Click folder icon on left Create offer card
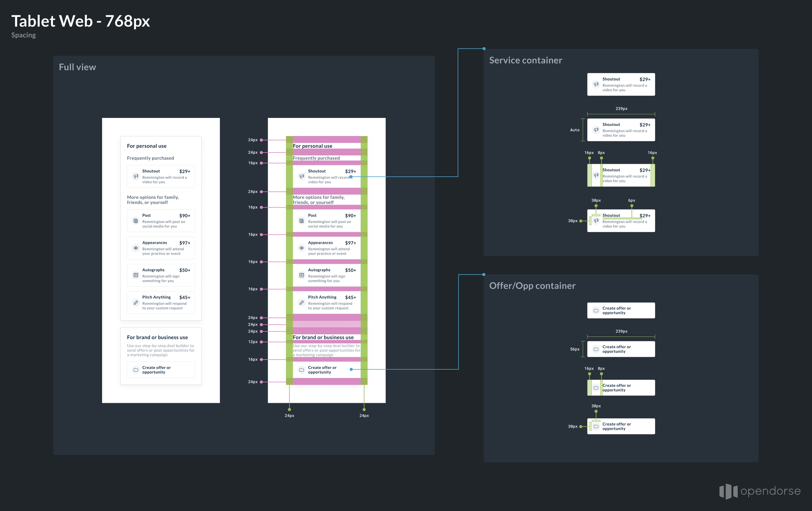The width and height of the screenshot is (812, 511). [135, 370]
